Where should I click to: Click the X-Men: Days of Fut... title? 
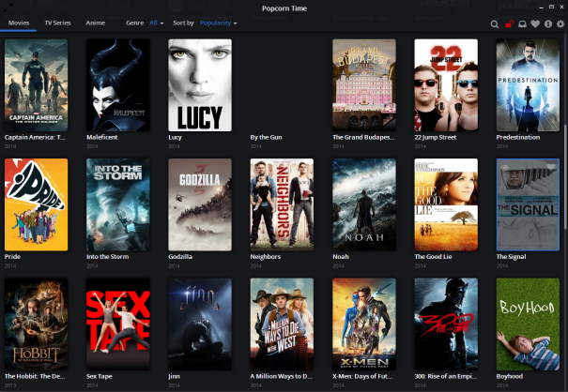(x=362, y=376)
